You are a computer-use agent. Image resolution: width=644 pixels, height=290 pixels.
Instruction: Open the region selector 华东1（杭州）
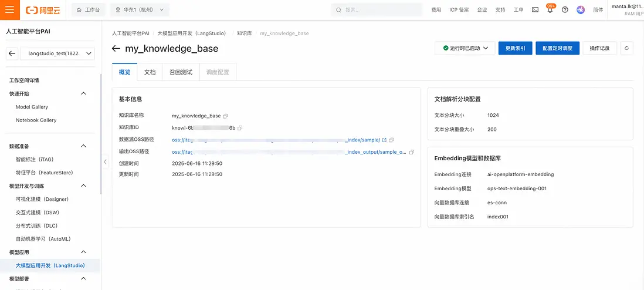coord(140,10)
